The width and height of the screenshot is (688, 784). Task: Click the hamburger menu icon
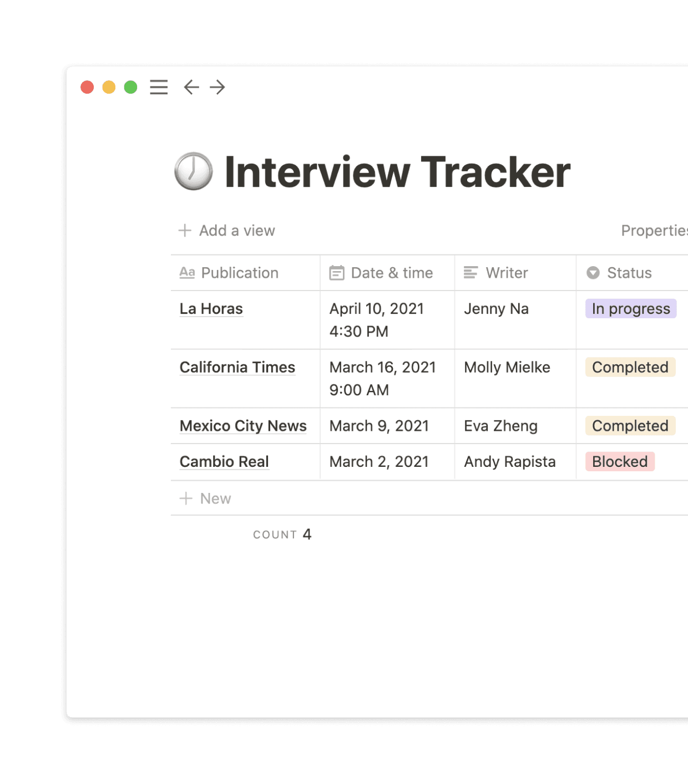tap(159, 88)
